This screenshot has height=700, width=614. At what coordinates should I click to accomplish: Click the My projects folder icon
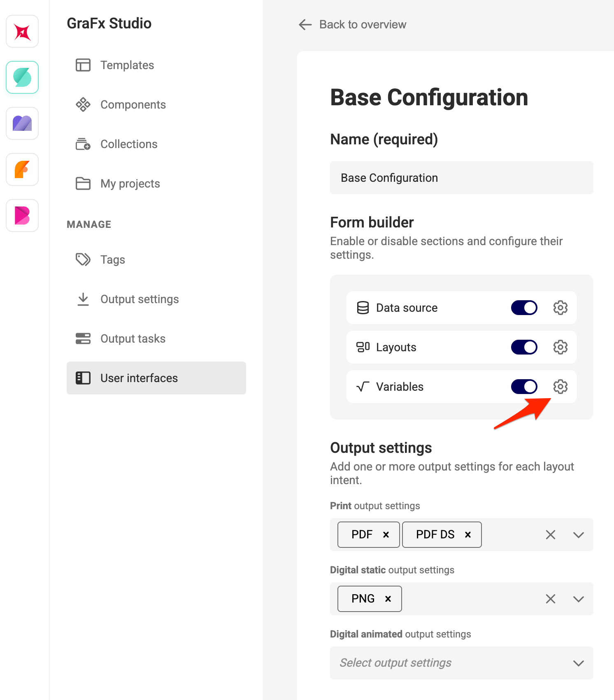[x=83, y=183]
